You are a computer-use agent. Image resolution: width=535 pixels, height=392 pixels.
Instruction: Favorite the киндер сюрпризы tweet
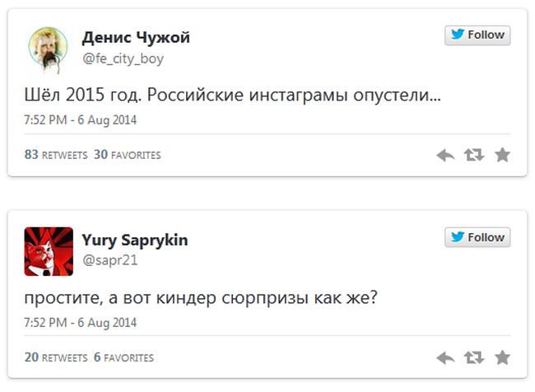click(502, 357)
